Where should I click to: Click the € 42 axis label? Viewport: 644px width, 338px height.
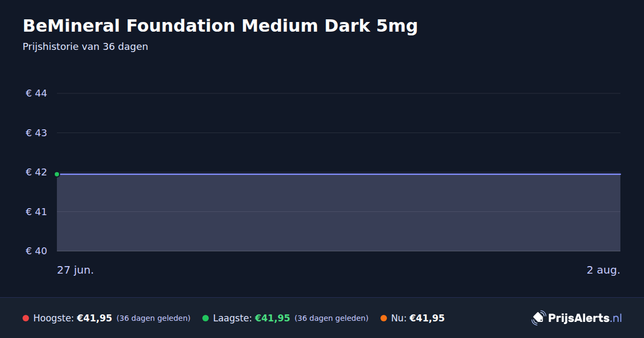click(x=36, y=172)
